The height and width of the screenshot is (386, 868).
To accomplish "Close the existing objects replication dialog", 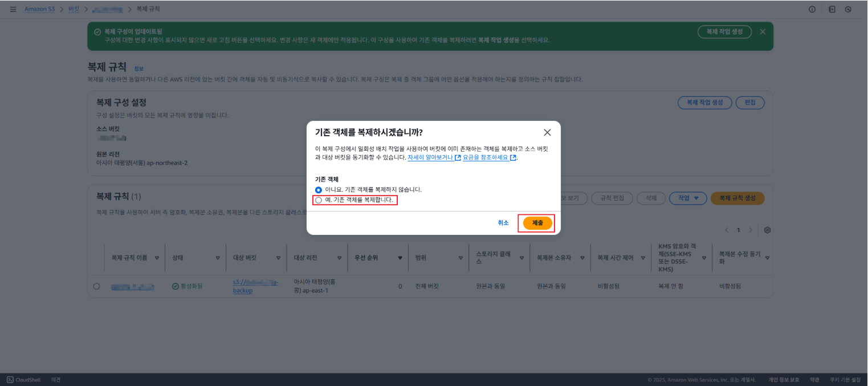I will [x=547, y=132].
